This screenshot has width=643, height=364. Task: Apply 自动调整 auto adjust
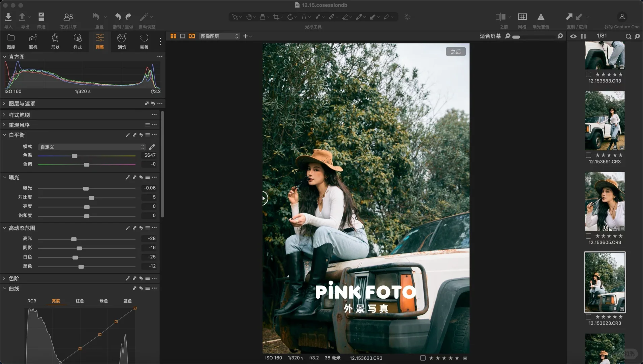144,17
